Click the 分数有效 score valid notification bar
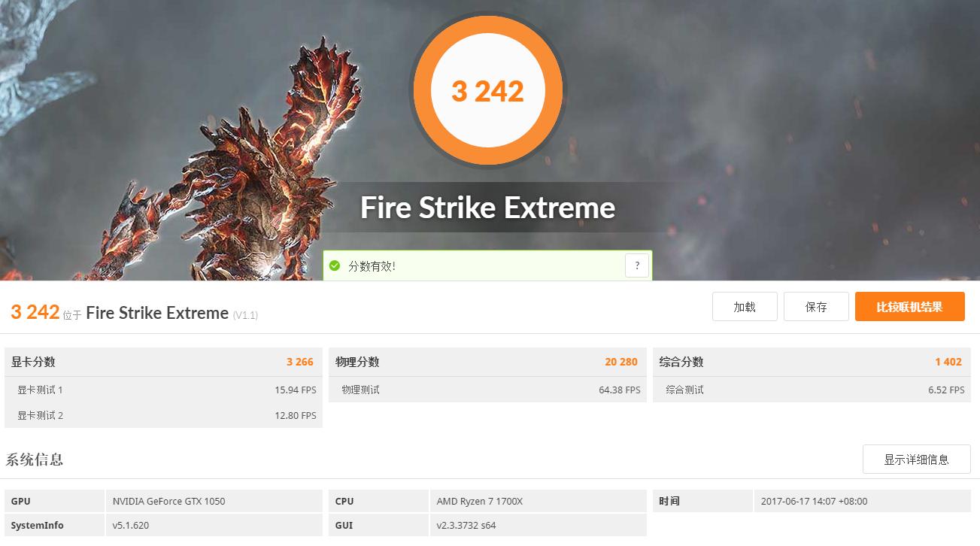 pyautogui.click(x=487, y=265)
